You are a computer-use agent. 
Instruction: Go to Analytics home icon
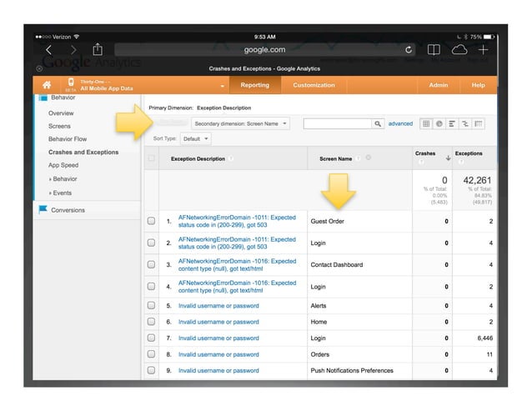[x=48, y=85]
